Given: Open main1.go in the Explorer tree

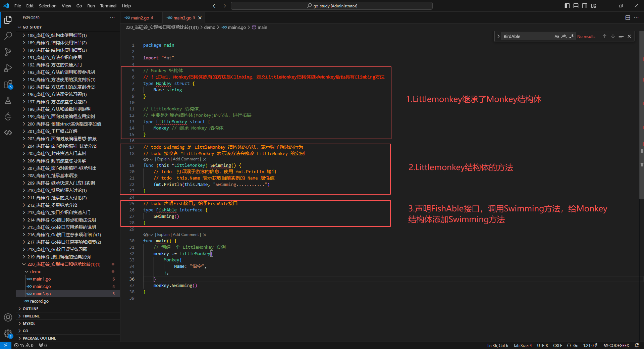Looking at the screenshot, I should coord(68,279).
